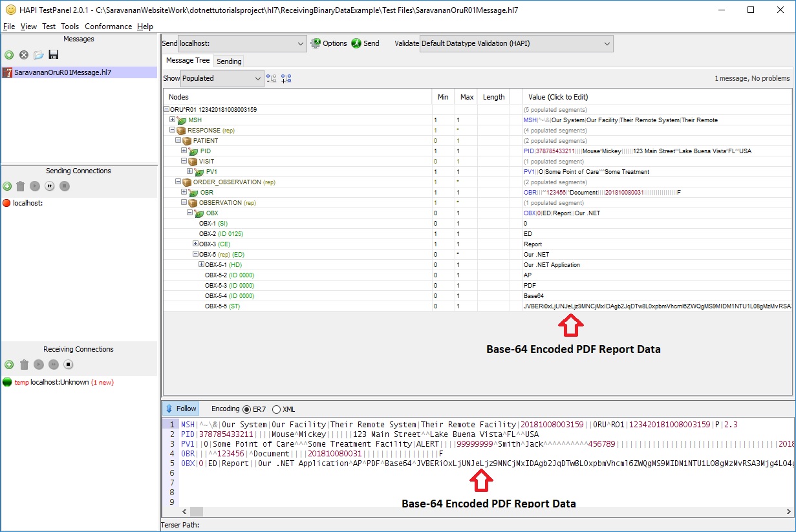Click the save message floppy disk icon
This screenshot has width=796, height=532.
tap(54, 55)
